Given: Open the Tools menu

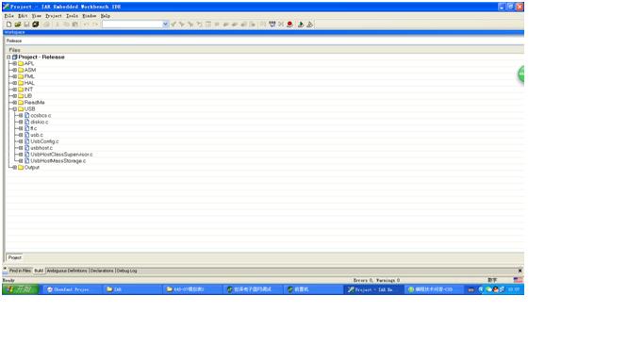Looking at the screenshot, I should point(72,16).
